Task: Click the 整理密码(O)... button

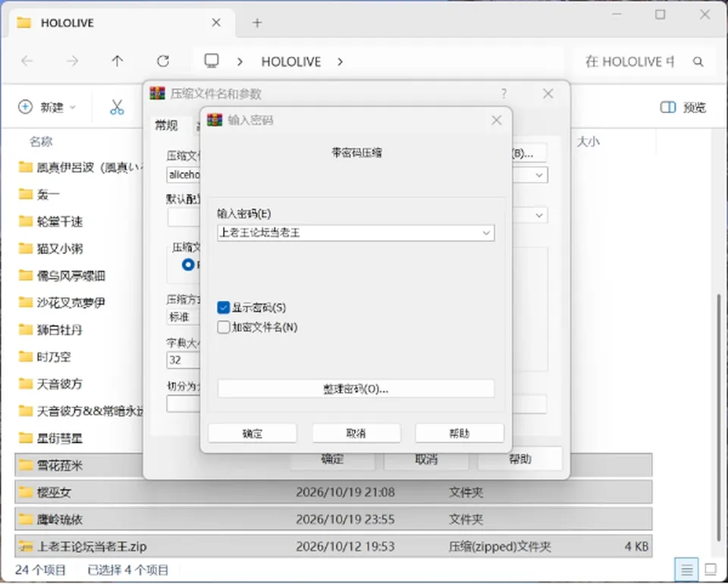Action: click(x=356, y=388)
